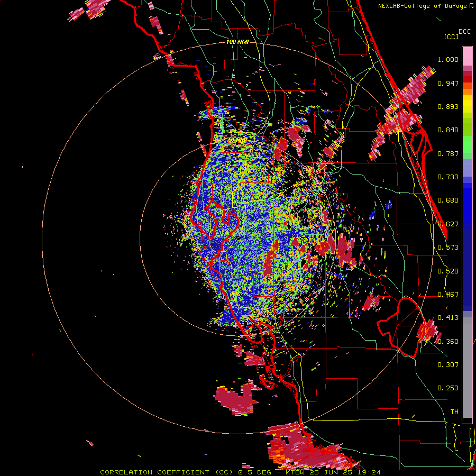This screenshot has height=476, width=476.
Task: Select the 0.360 scale value
Action: [x=448, y=342]
